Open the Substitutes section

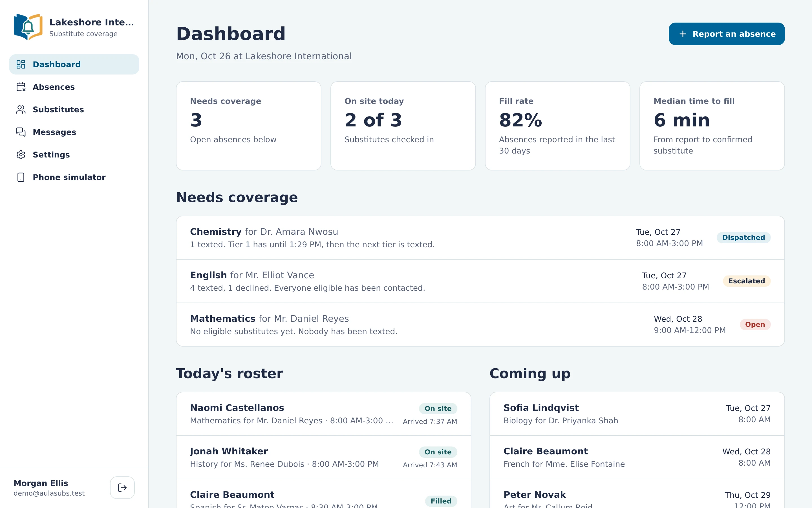[x=74, y=110]
